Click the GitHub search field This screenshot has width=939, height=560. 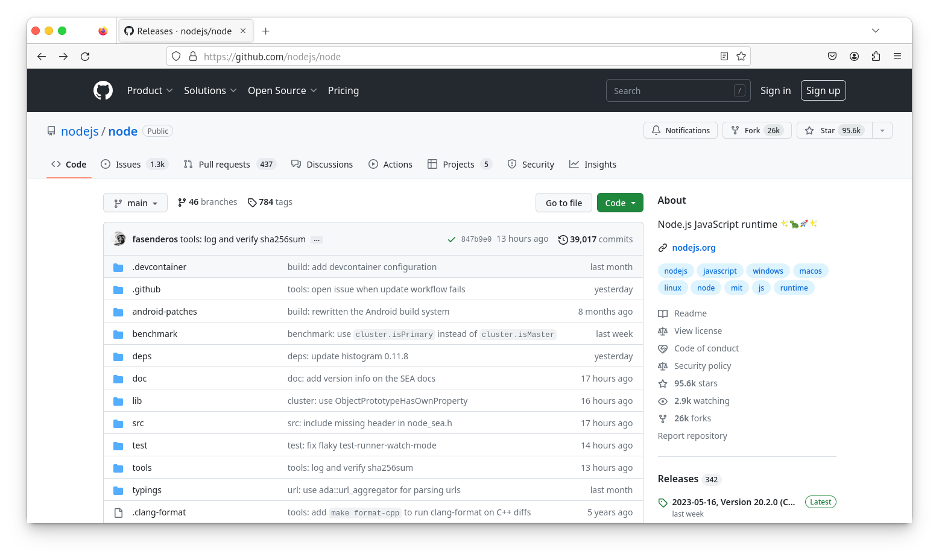tap(678, 90)
